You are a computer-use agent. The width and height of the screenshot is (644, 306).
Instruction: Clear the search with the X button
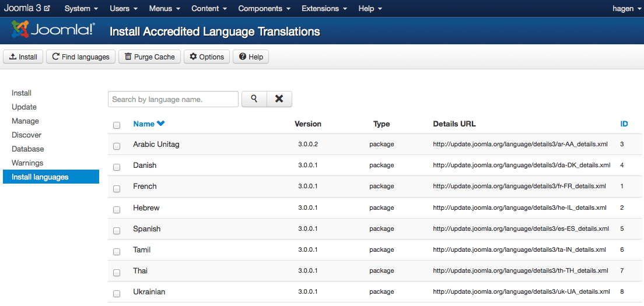[279, 99]
